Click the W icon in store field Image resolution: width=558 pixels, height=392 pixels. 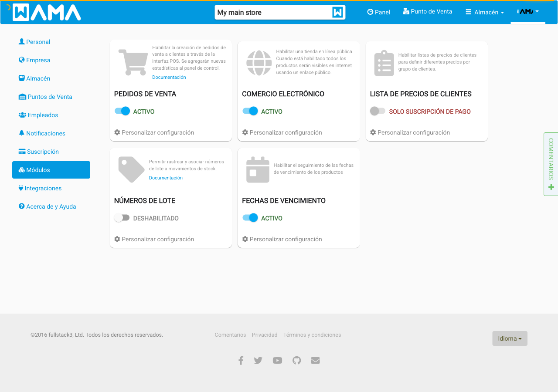(x=338, y=12)
